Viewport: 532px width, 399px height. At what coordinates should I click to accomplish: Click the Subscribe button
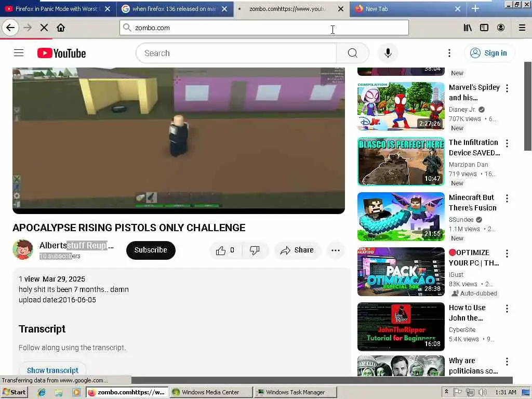(x=151, y=250)
